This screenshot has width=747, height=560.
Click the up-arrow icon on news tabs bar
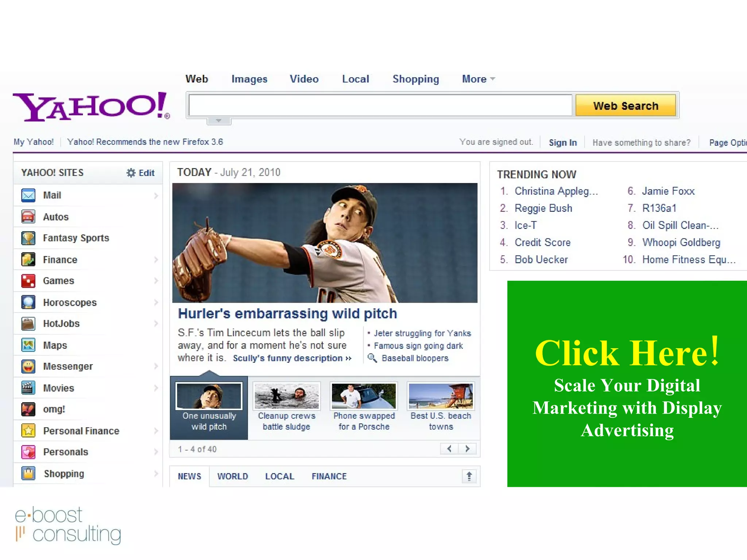[469, 476]
